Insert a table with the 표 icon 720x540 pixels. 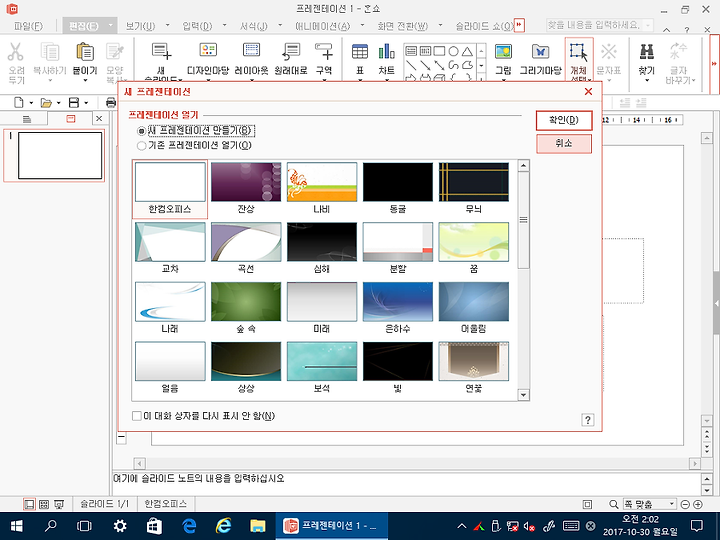tap(360, 51)
